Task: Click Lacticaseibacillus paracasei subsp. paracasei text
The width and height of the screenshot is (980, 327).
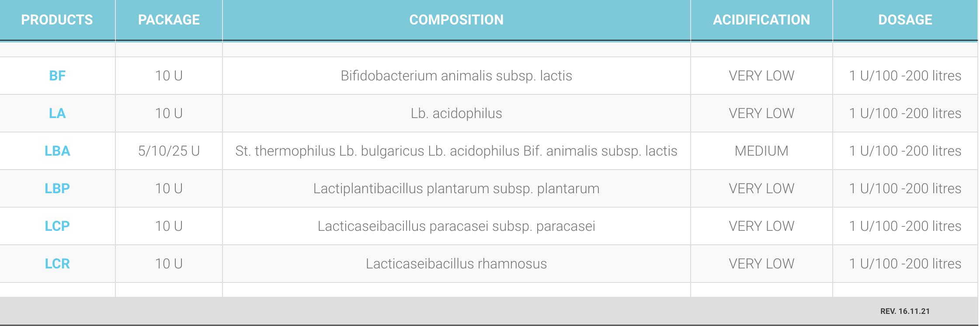Action: [456, 226]
